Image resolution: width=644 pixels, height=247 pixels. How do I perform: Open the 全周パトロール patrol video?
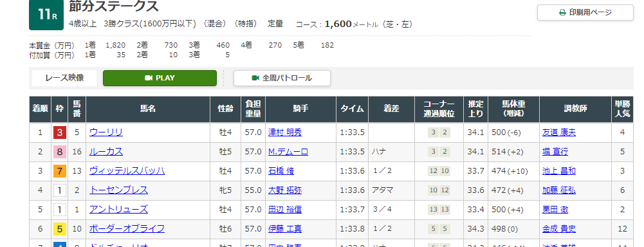pos(282,78)
